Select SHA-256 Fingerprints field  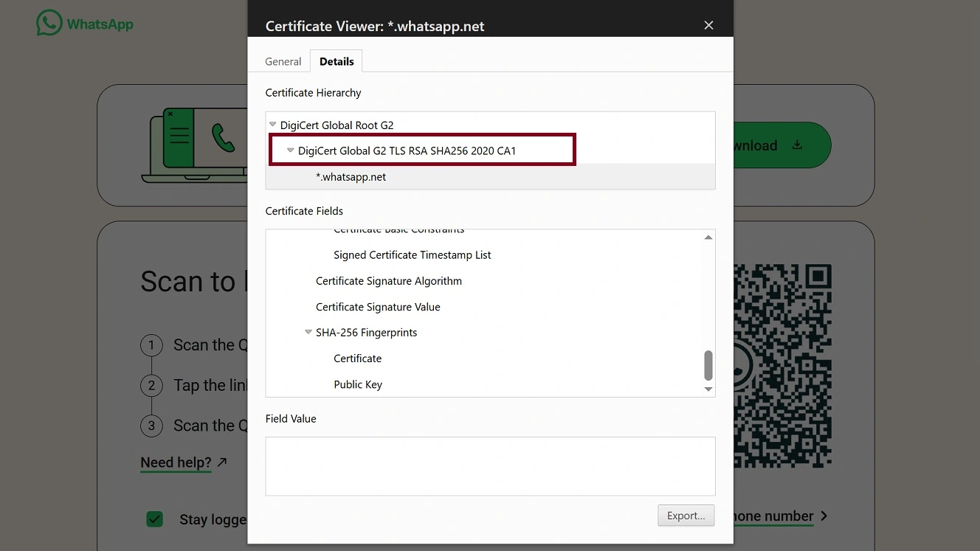(367, 333)
